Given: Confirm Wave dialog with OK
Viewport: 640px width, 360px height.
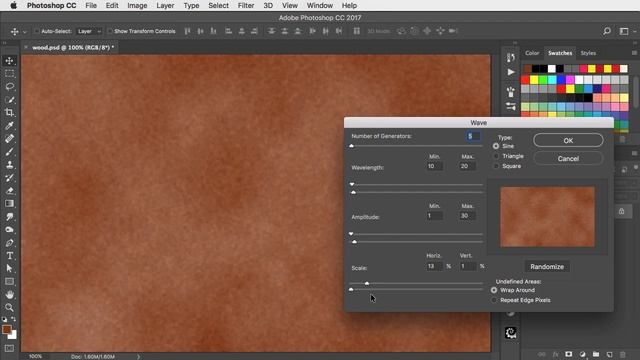Looking at the screenshot, I should pos(568,140).
